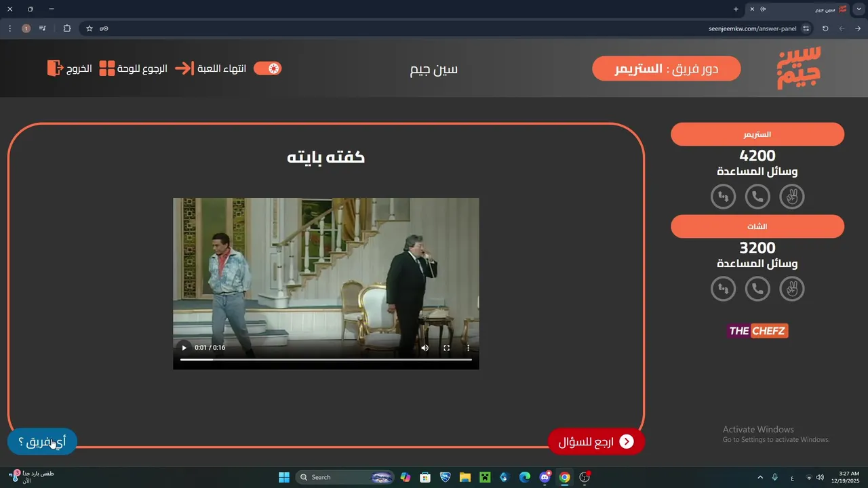The height and width of the screenshot is (488, 868).
Task: Open the video's three-dot options menu
Action: click(x=468, y=348)
